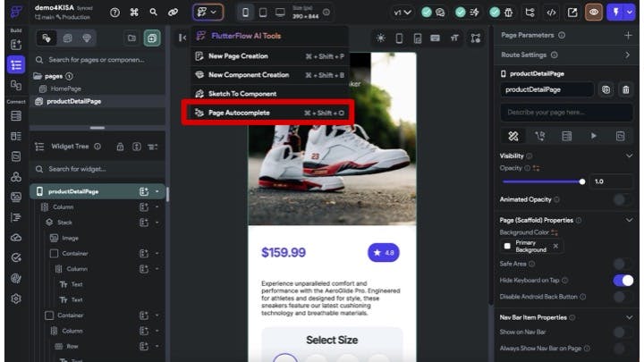Click the text size canvas icon
This screenshot has height=362, width=644.
(454, 38)
